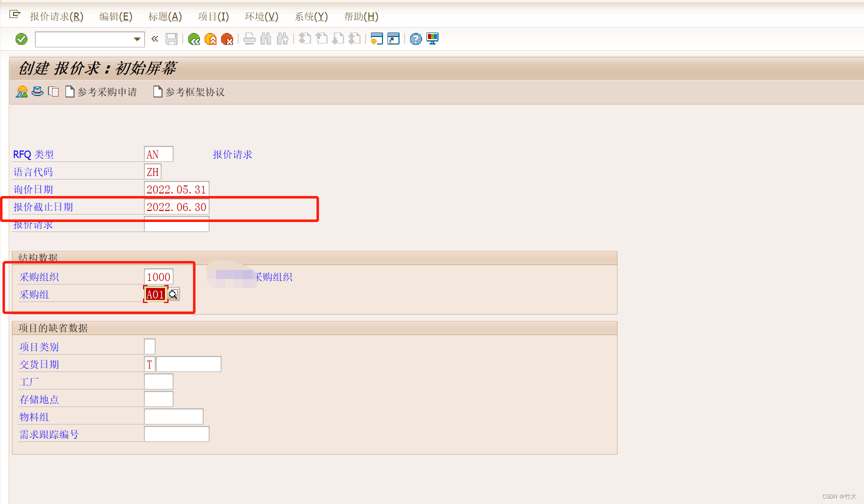Click the green Back icon
Viewport: 864px width, 504px height.
click(x=194, y=39)
